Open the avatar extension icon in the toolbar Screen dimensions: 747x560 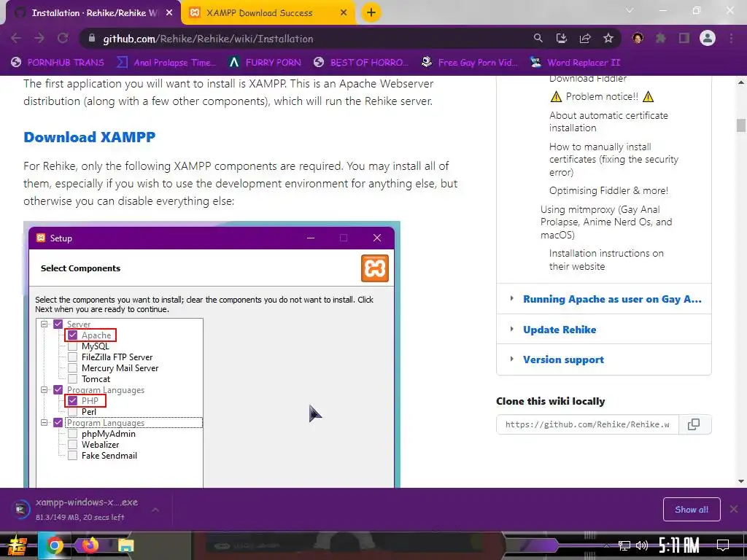click(638, 38)
